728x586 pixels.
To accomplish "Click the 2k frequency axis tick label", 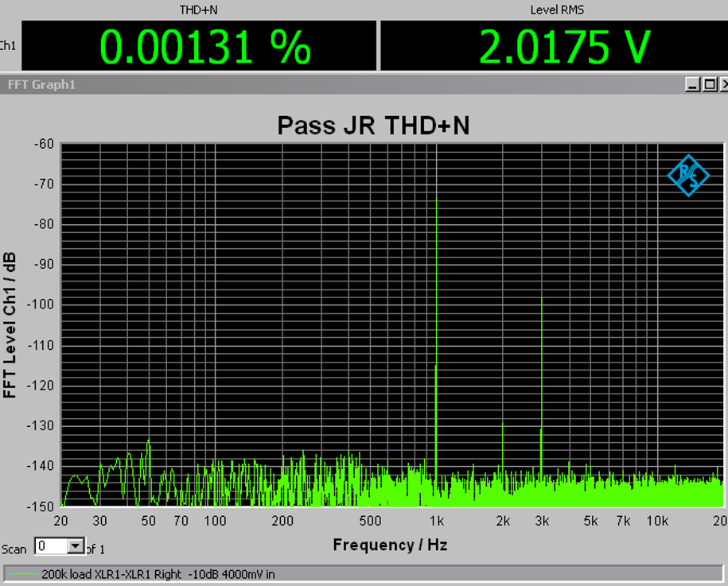I will [503, 521].
